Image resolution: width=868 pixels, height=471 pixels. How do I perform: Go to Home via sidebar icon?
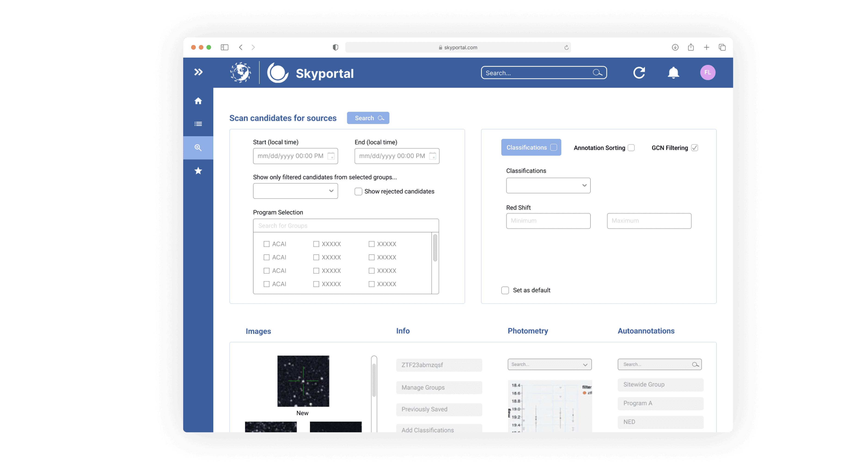[x=198, y=101]
